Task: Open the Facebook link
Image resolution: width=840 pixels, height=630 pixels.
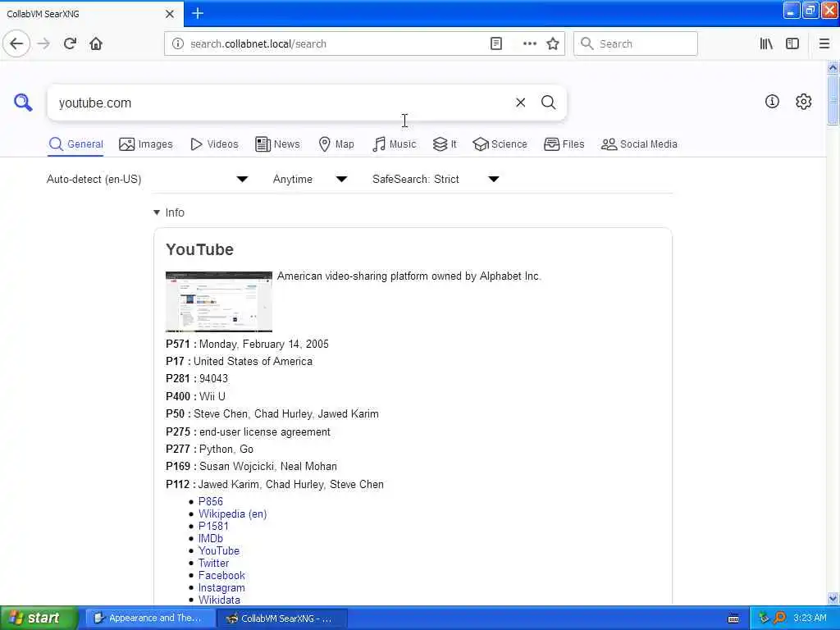Action: coord(221,575)
